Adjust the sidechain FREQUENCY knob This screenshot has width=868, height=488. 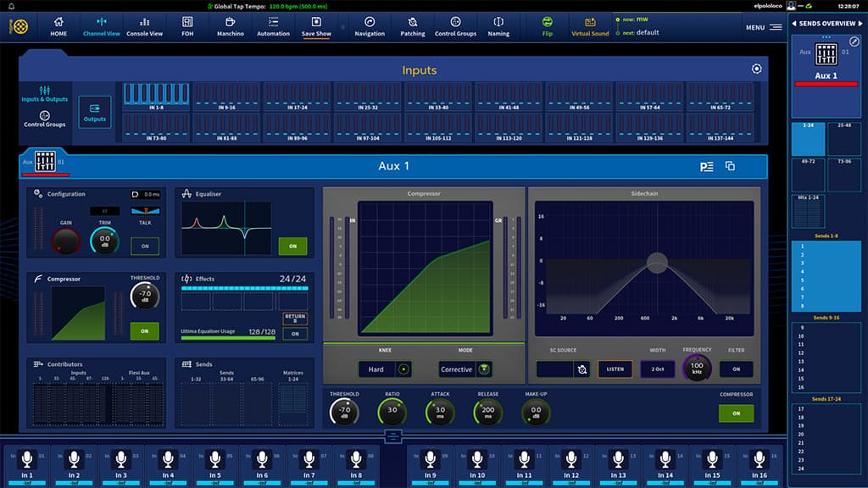point(697,368)
